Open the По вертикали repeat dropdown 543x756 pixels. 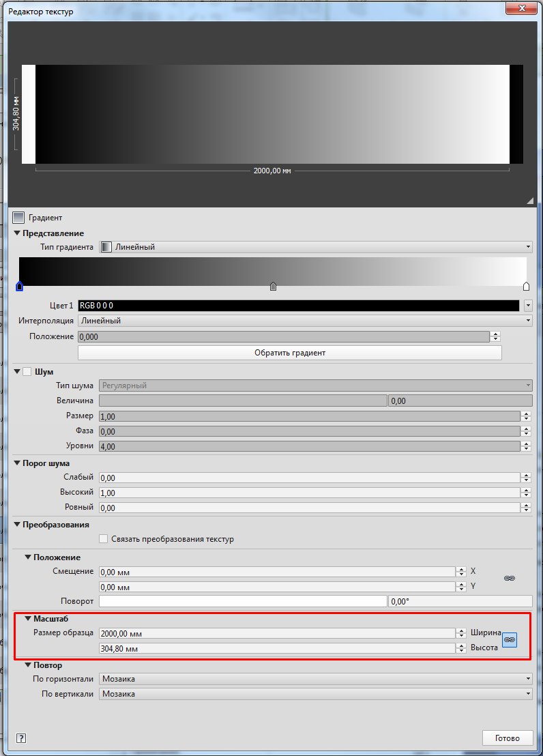pos(316,694)
